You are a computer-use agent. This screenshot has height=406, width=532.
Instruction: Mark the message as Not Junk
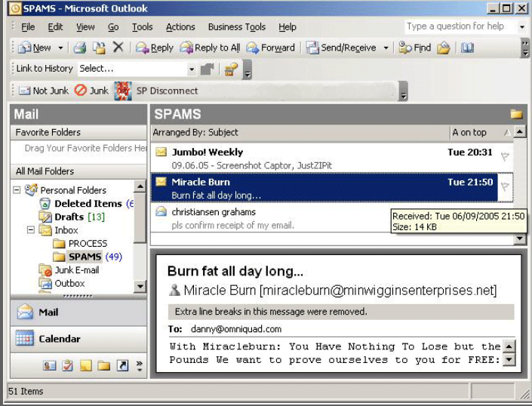pos(43,91)
